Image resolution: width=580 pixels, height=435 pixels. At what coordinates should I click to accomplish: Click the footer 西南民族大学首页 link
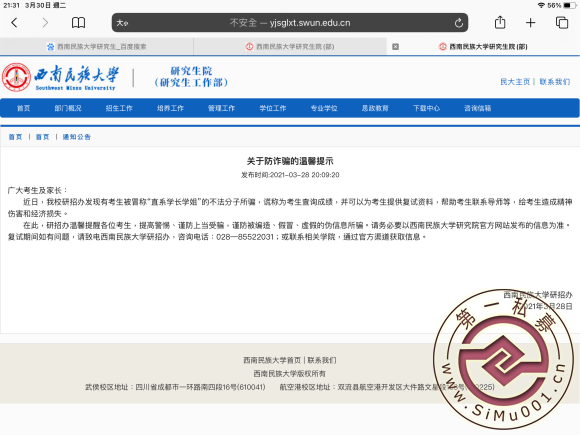pos(272,360)
